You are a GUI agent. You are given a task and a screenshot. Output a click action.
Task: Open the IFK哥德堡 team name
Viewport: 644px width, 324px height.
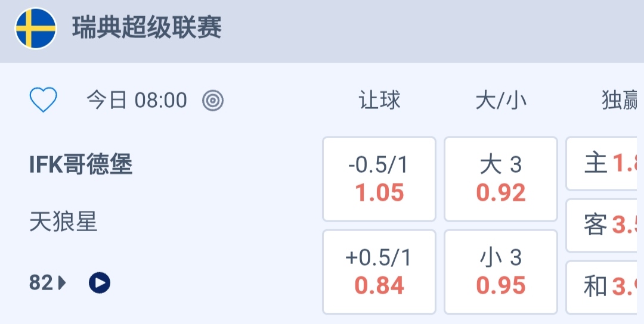point(80,164)
